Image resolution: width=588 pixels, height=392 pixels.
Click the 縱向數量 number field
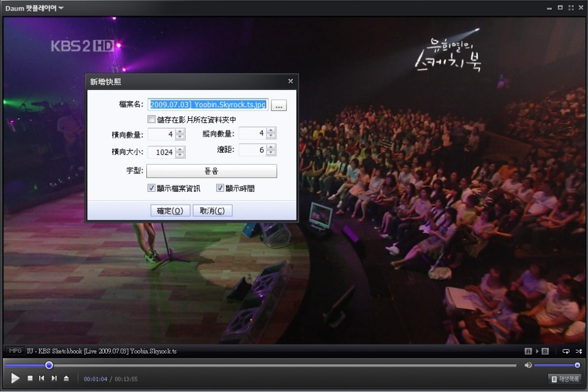[253, 133]
